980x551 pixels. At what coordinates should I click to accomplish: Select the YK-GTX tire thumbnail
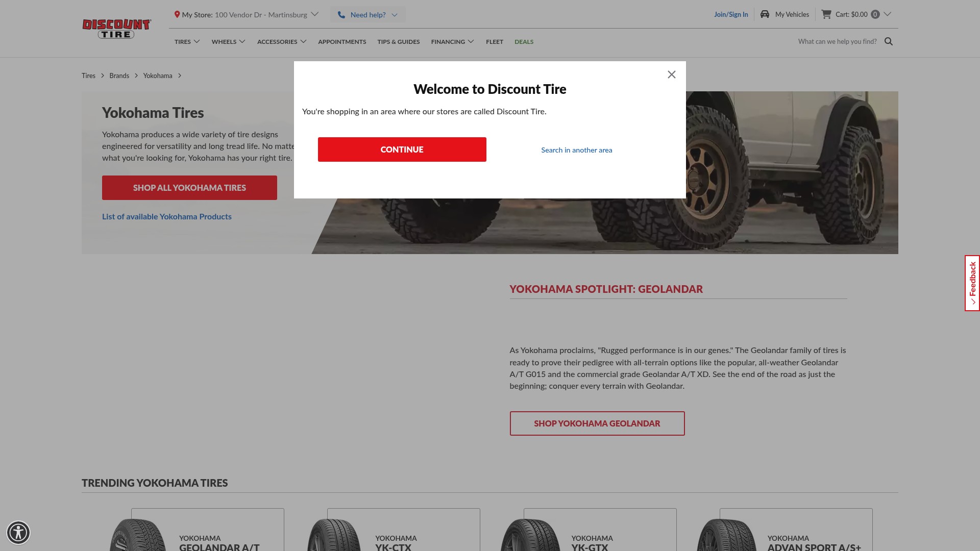tap(530, 535)
